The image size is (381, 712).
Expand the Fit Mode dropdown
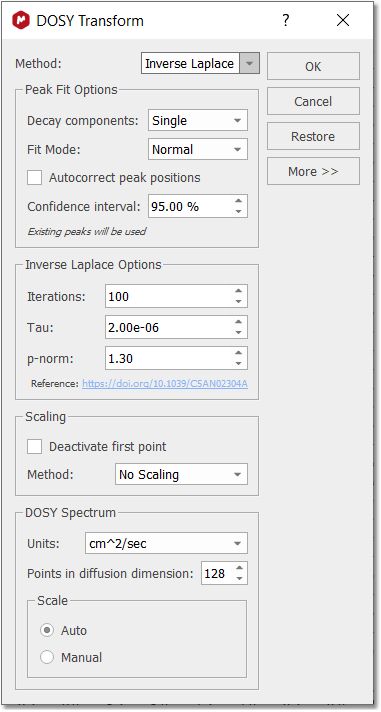coord(198,149)
